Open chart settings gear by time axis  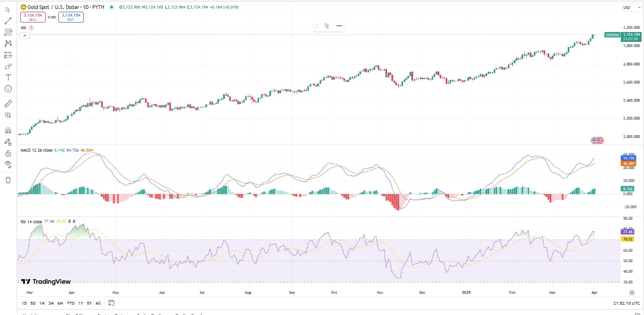click(x=632, y=292)
